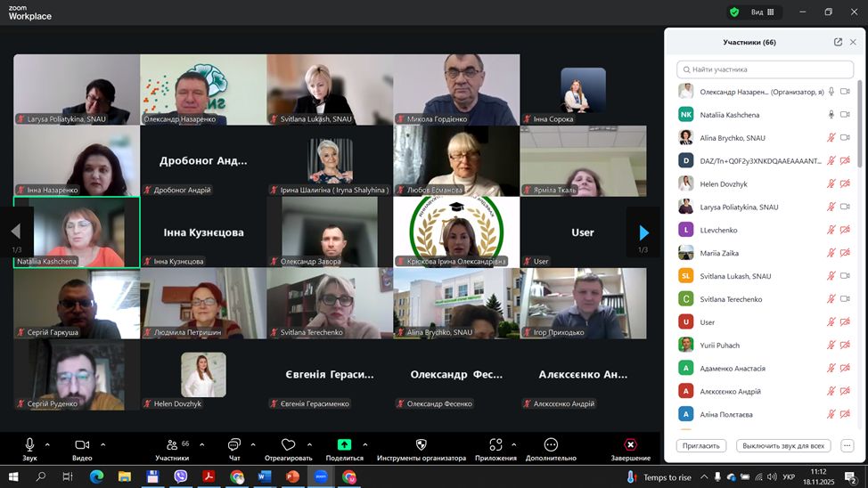Open the Приложения apps icon

click(x=495, y=444)
